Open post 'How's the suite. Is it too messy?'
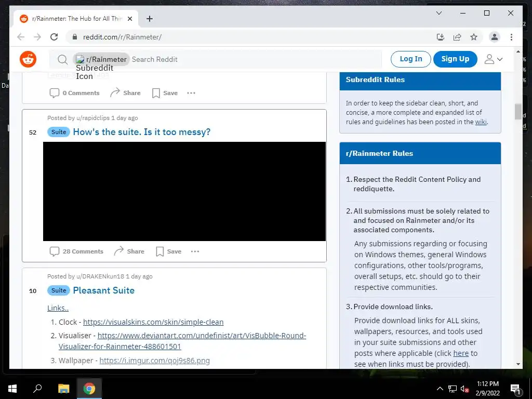This screenshot has width=532, height=399. [x=141, y=132]
